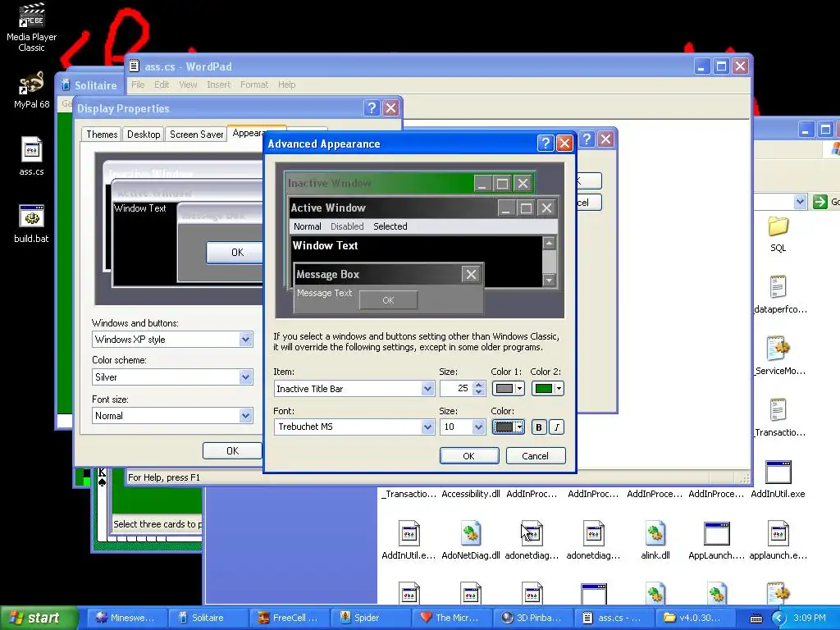
Task: Select the AppLaunch.... executable icon
Action: [716, 540]
